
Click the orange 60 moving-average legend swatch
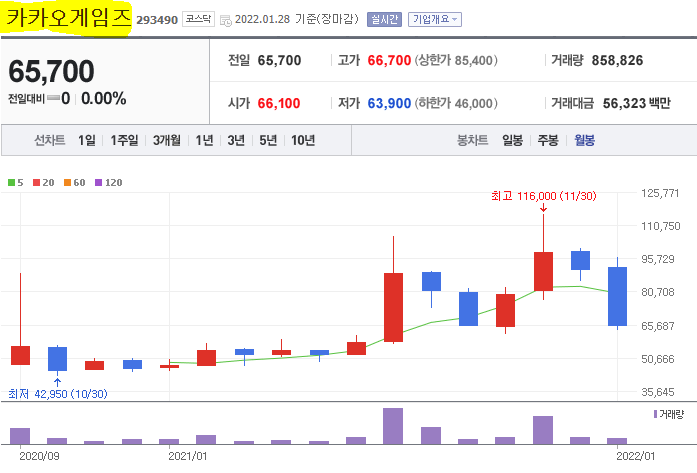click(x=68, y=183)
